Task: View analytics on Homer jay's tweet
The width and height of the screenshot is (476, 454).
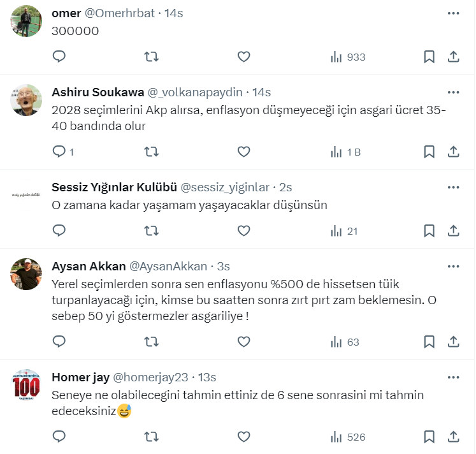Action: pyautogui.click(x=347, y=437)
